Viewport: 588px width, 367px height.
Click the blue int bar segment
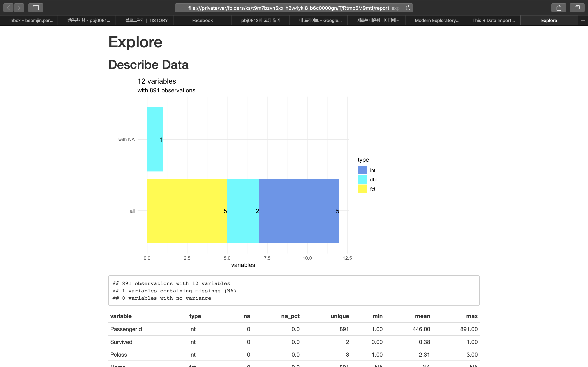pyautogui.click(x=299, y=211)
